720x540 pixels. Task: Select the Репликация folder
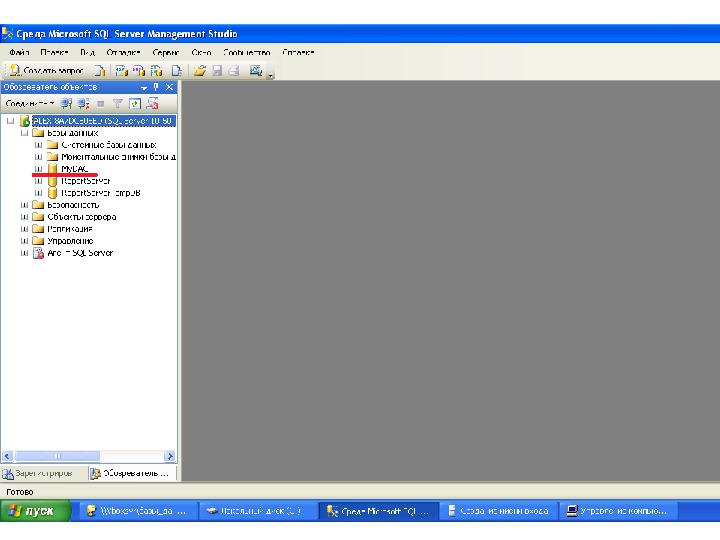point(70,229)
